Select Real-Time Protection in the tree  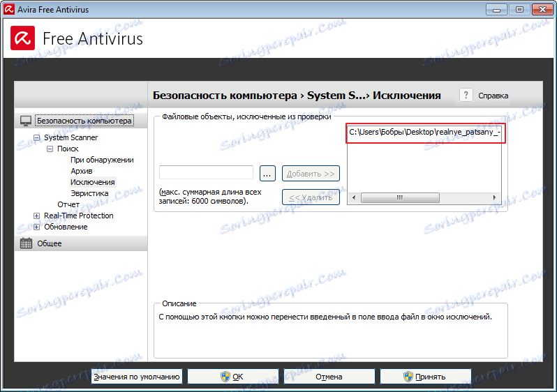pyautogui.click(x=78, y=216)
